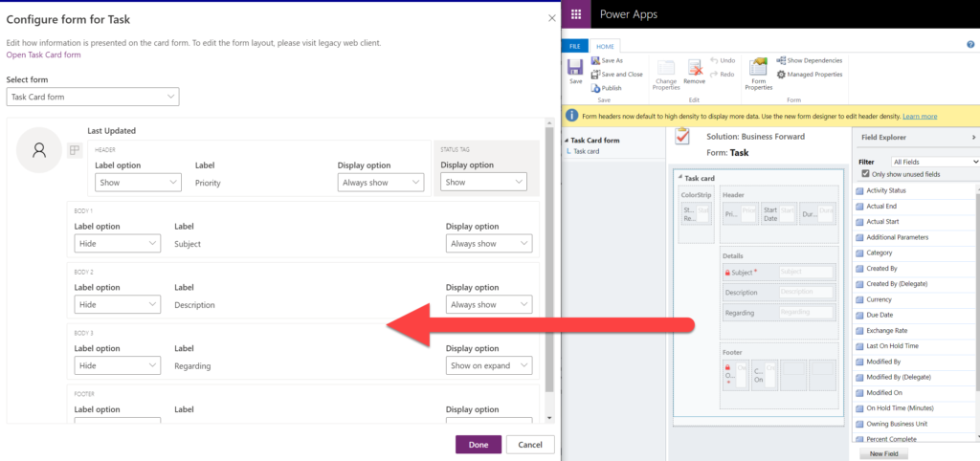Open Header Display option Always show dropdown
Image resolution: width=980 pixels, height=461 pixels.
[x=381, y=183]
